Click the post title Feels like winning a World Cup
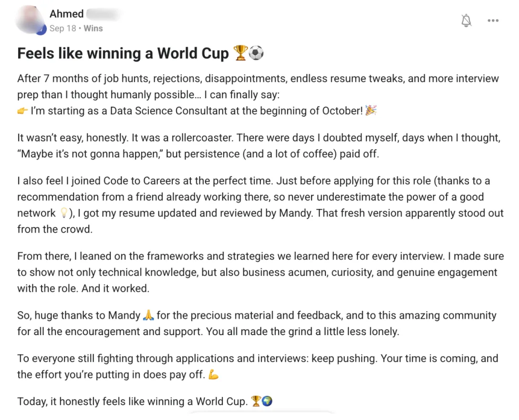519x420 pixels. click(x=123, y=53)
